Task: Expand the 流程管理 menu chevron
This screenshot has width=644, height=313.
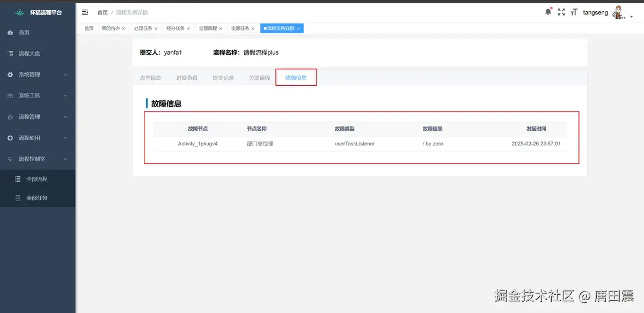Action: pyautogui.click(x=65, y=117)
